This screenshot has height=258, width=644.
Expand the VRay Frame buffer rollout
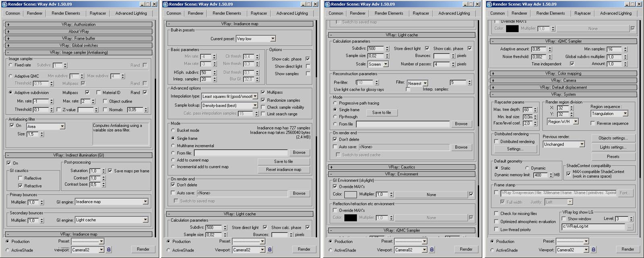[x=79, y=38]
